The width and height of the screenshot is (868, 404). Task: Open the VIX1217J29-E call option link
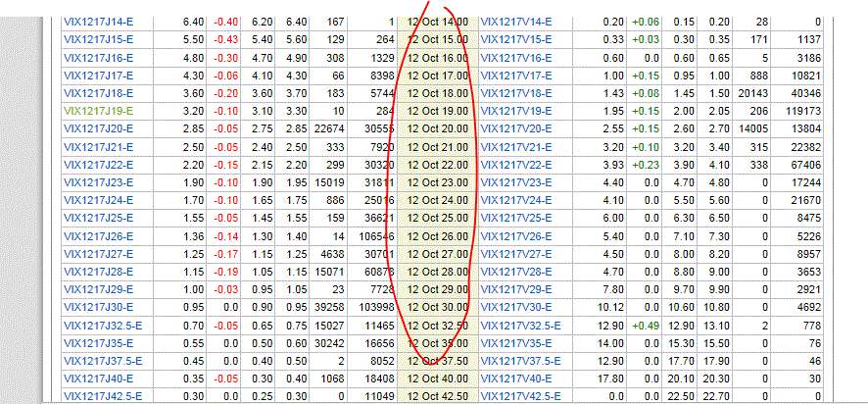[99, 290]
